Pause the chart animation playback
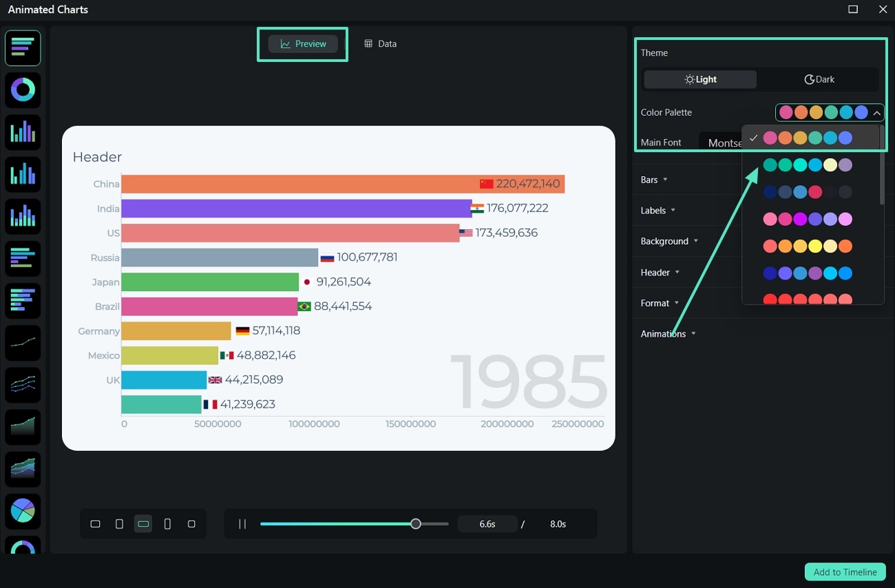Viewport: 895px width, 588px height. (x=242, y=523)
